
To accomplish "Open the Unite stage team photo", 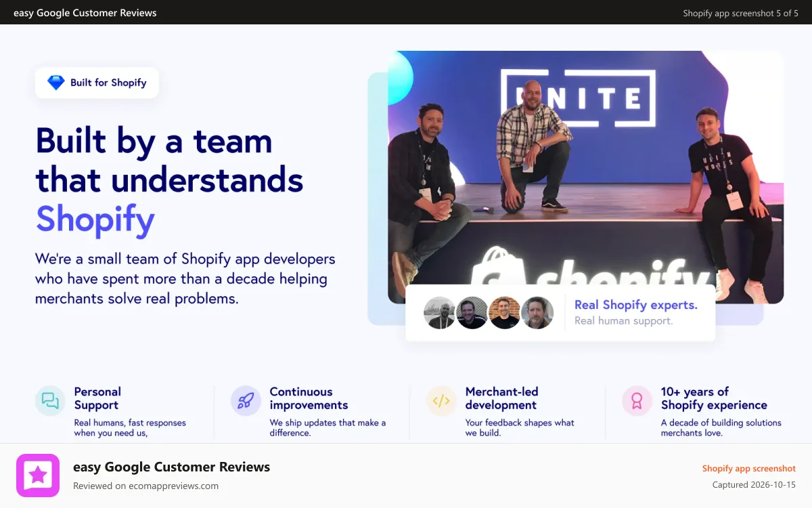I will [x=585, y=177].
